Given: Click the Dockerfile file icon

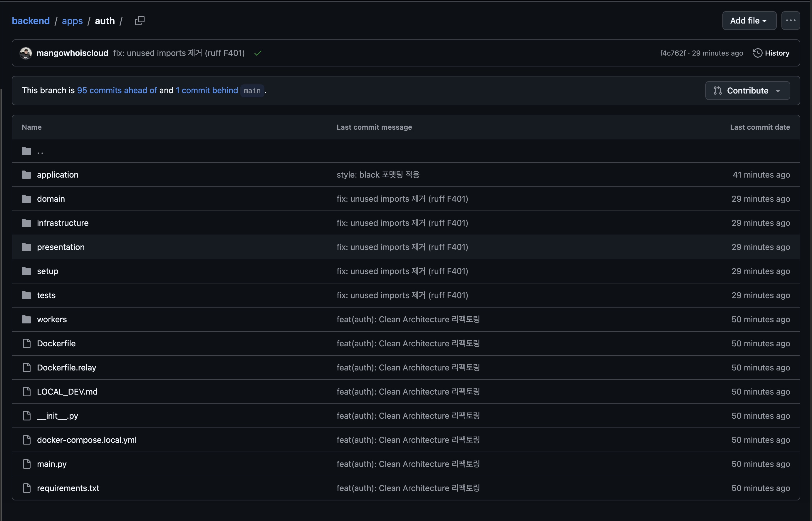Looking at the screenshot, I should coord(26,343).
